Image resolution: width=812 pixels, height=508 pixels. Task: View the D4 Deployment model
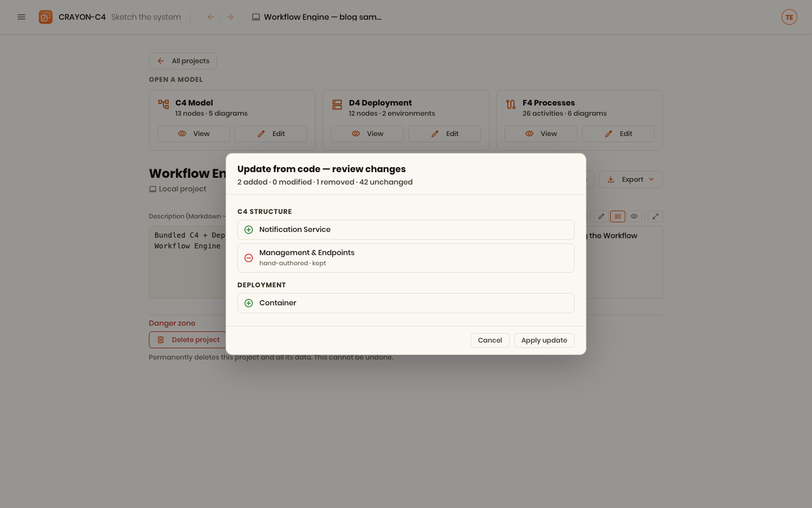coord(367,134)
